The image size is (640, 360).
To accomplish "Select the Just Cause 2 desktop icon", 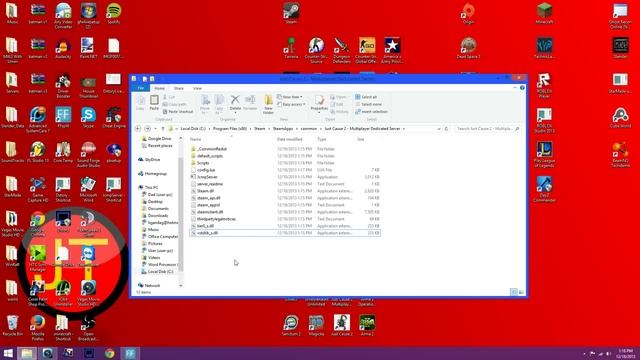I will click(342, 325).
